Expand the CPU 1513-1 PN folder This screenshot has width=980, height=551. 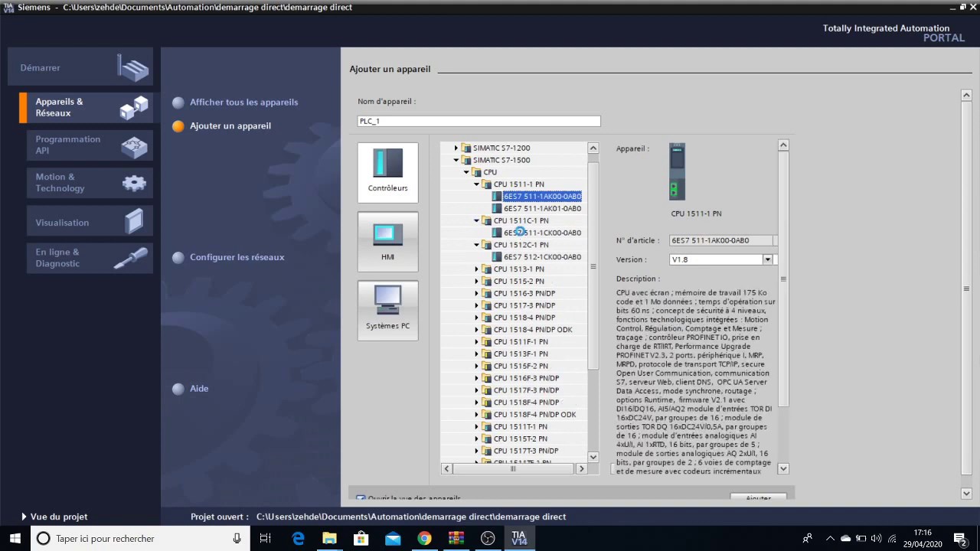pos(476,269)
